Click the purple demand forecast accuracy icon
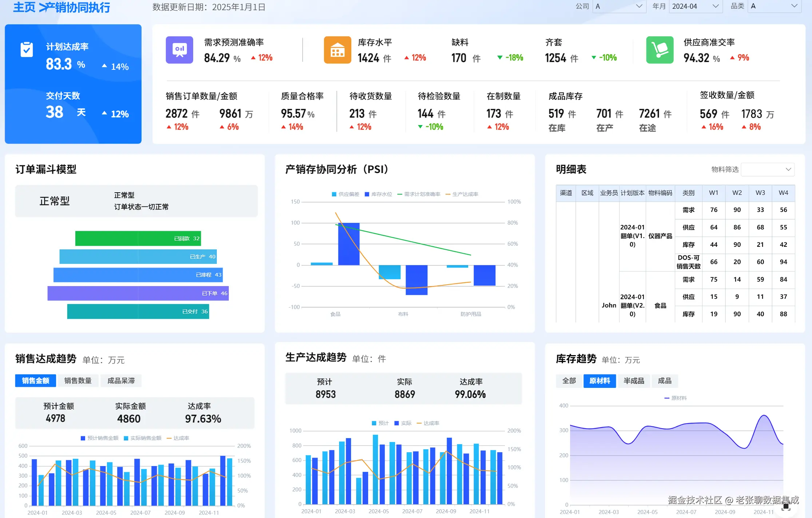The width and height of the screenshot is (812, 518). 179,50
